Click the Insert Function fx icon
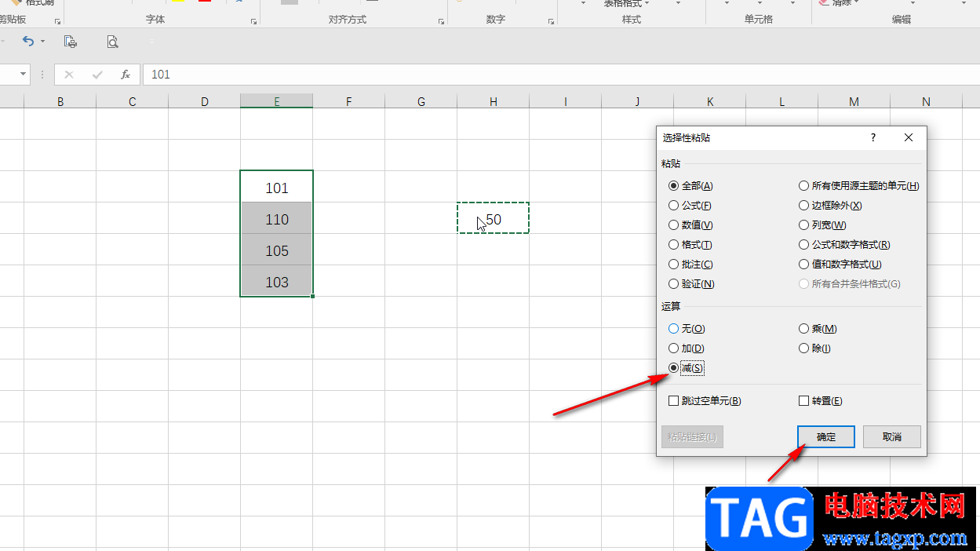The width and height of the screenshot is (980, 551). 125,75
